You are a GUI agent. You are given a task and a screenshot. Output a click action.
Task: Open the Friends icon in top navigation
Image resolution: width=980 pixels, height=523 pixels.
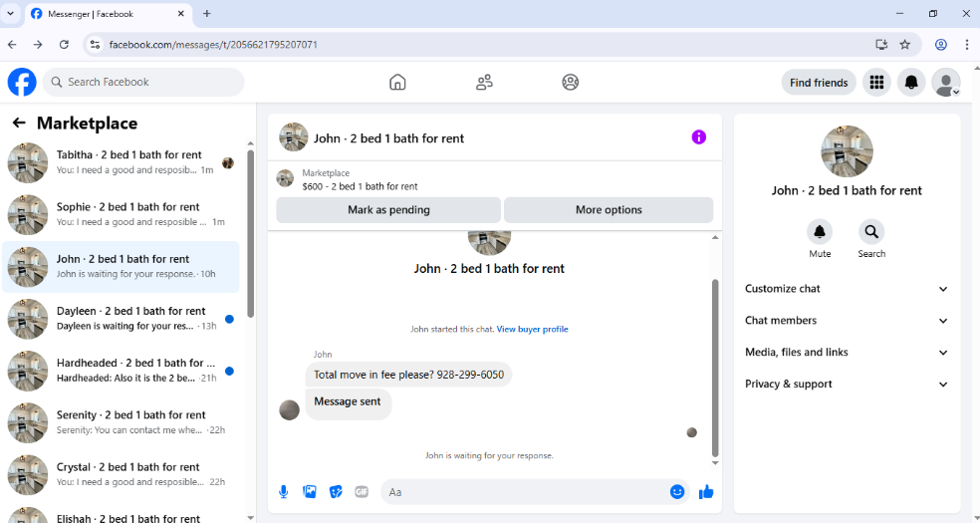click(484, 82)
